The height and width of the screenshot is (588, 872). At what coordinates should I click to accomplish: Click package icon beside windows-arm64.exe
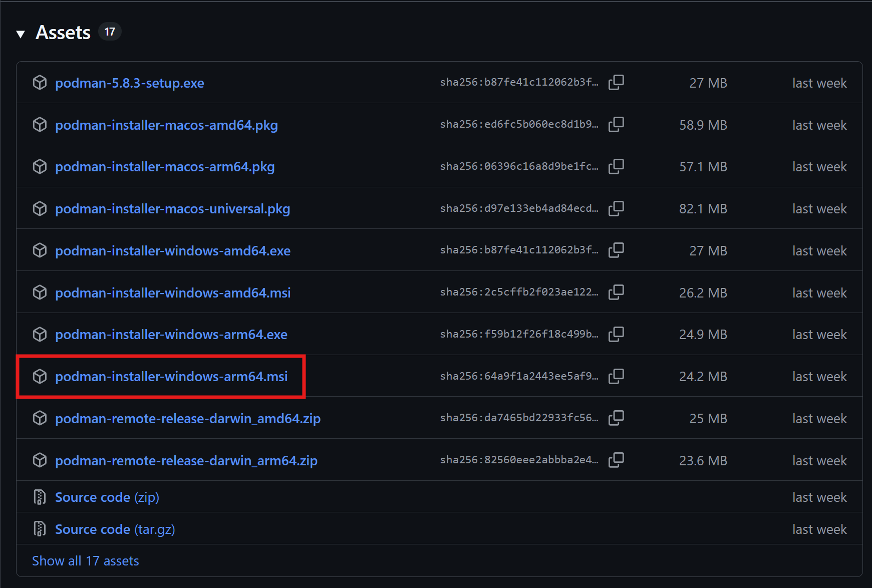tap(40, 334)
